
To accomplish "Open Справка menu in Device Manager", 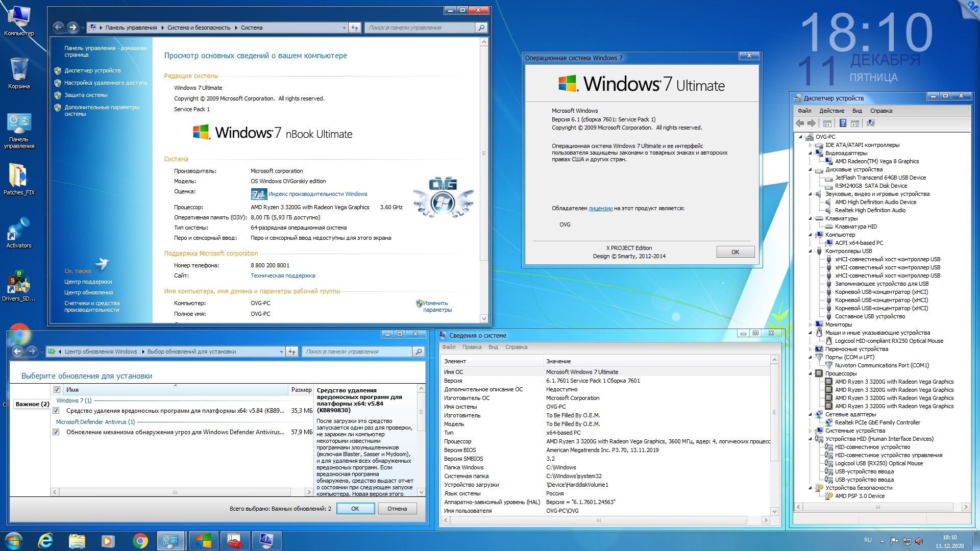I will [881, 111].
